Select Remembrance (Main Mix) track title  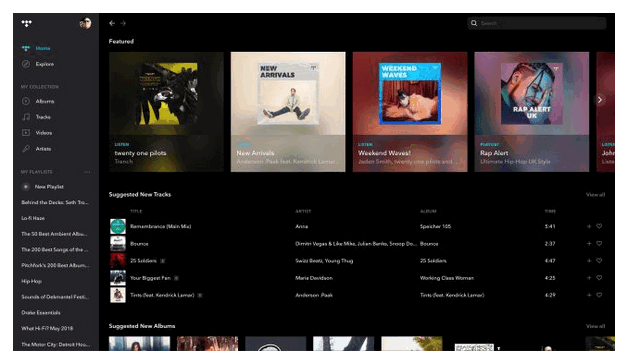point(161,226)
